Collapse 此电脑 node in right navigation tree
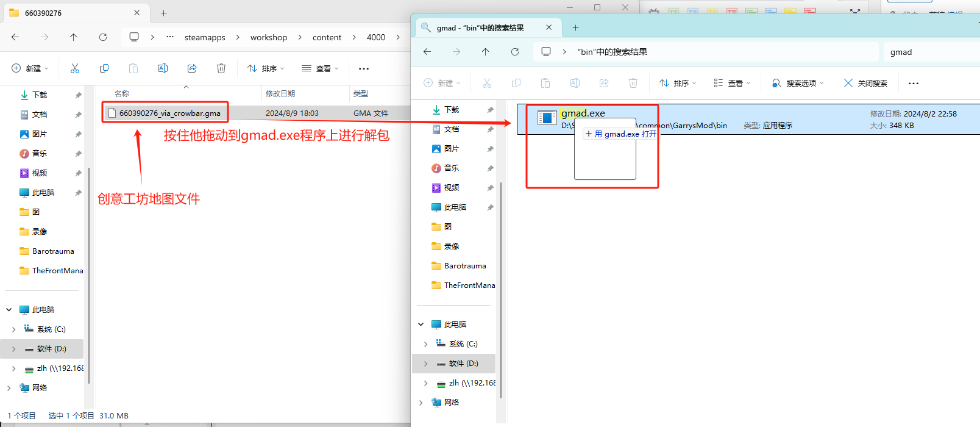This screenshot has width=980, height=427. [421, 325]
